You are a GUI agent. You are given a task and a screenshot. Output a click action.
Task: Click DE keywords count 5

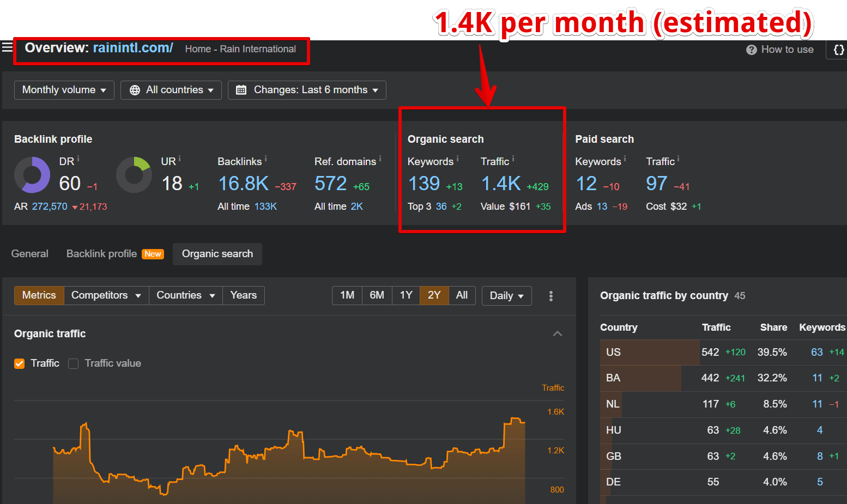(x=820, y=482)
